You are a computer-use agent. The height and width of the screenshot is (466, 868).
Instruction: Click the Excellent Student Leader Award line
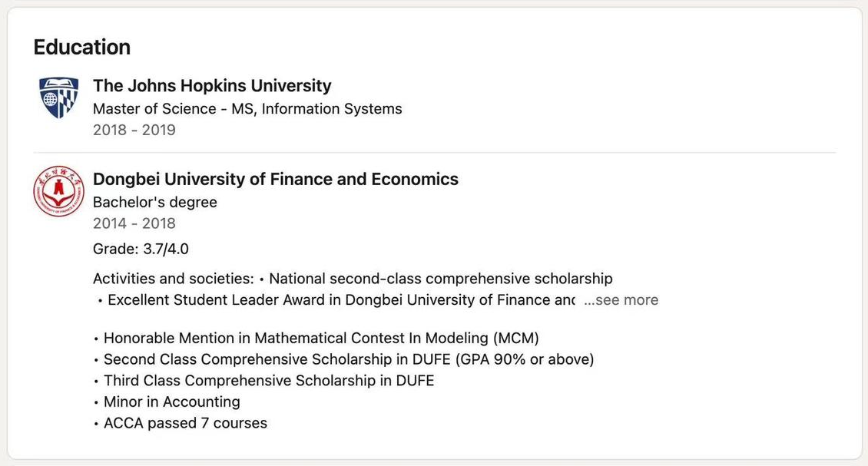point(336,300)
